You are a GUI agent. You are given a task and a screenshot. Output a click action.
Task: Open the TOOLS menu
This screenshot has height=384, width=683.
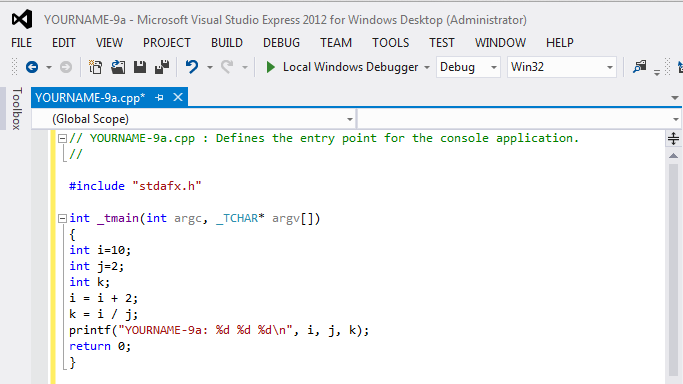[391, 43]
